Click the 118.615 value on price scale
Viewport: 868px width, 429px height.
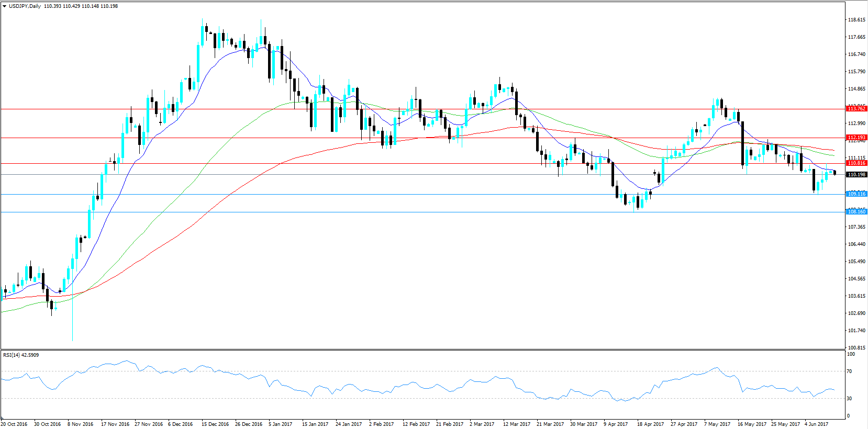click(856, 20)
